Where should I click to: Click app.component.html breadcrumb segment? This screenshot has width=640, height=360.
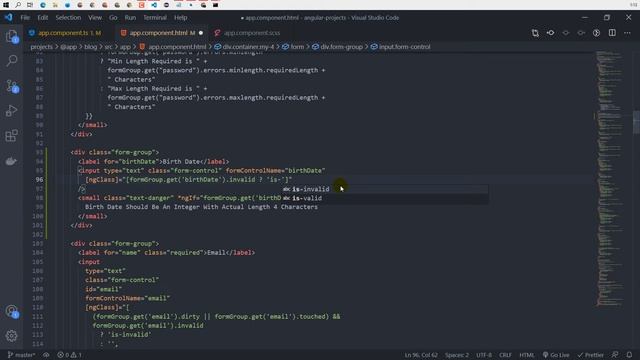[x=173, y=47]
